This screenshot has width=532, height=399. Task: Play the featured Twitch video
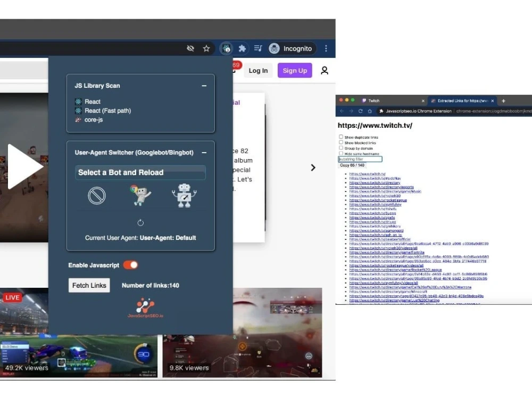26,167
